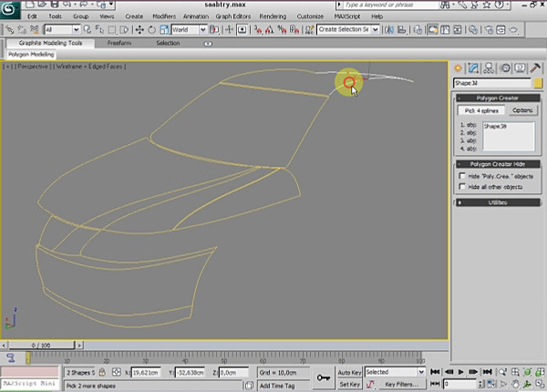Expand the ribbon minimize toggle button
The height and width of the screenshot is (392, 547).
click(x=208, y=44)
